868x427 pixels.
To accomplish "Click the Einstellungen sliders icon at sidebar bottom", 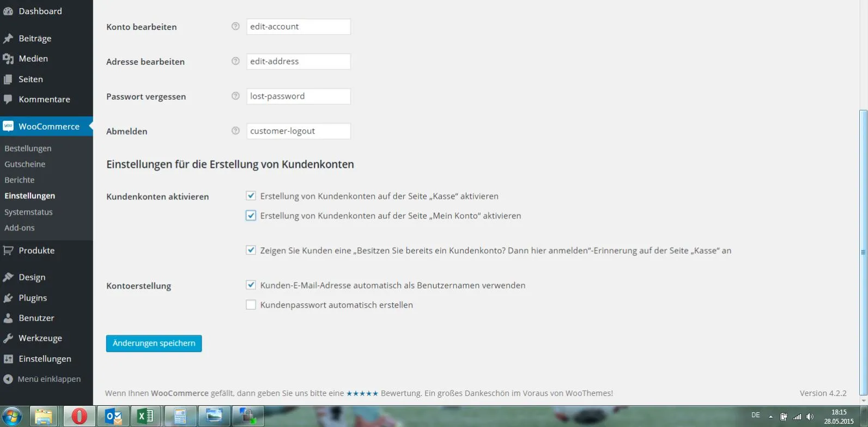I will coord(8,359).
